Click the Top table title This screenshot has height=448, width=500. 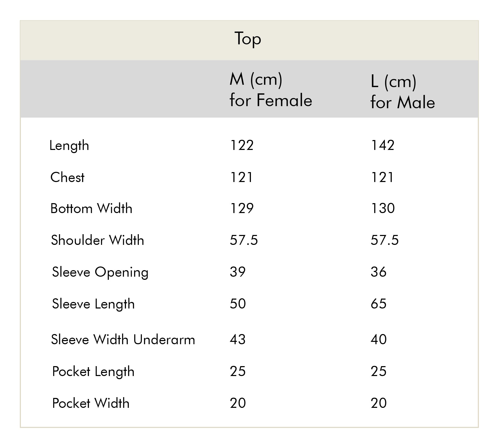pos(248,39)
